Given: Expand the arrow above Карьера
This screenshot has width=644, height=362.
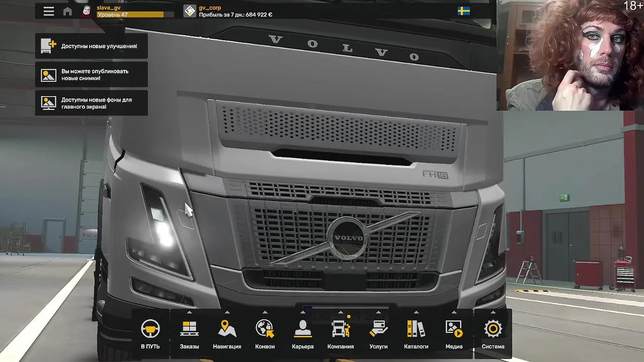Looking at the screenshot, I should (303, 312).
